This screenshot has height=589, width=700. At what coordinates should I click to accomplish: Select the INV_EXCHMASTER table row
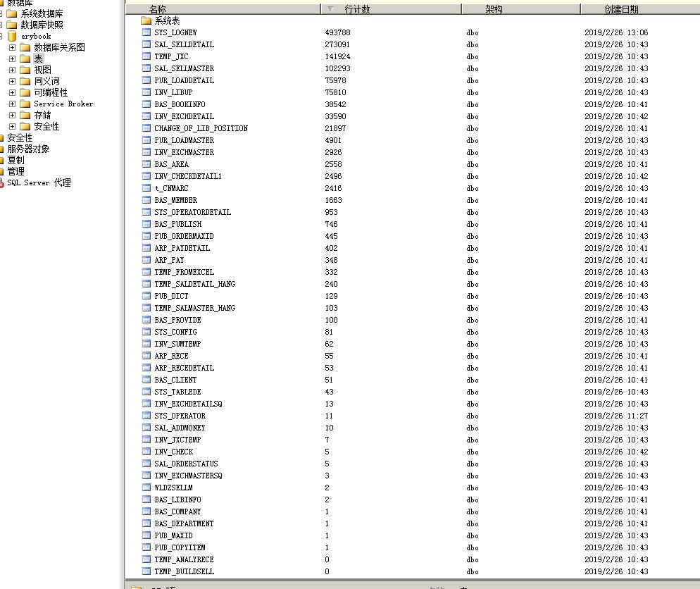tap(184, 152)
